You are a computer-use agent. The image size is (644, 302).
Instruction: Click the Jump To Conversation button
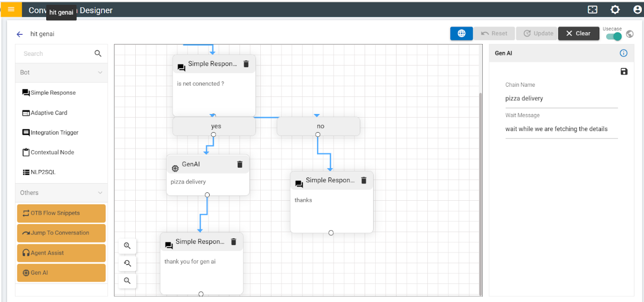(61, 233)
